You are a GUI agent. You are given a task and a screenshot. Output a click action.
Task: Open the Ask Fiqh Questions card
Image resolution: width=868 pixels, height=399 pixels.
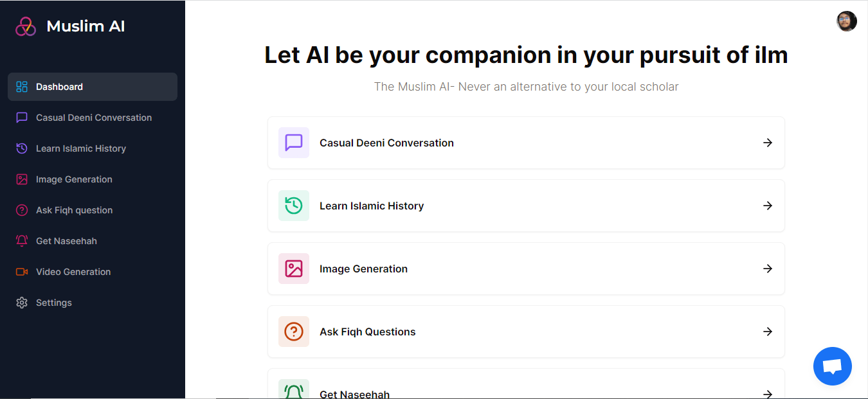click(526, 332)
